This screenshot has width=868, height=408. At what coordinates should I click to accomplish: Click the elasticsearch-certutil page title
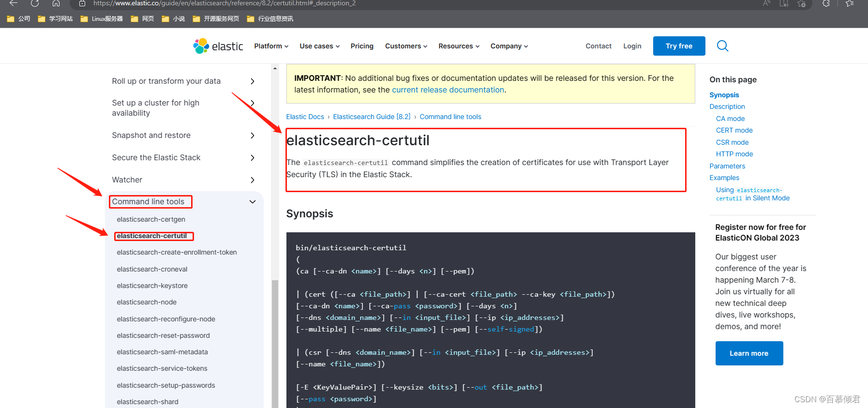358,140
